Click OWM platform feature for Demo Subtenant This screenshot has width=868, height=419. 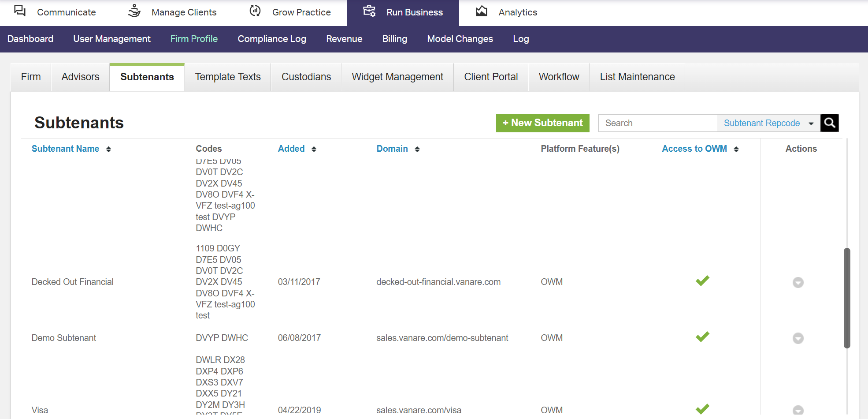click(x=552, y=338)
